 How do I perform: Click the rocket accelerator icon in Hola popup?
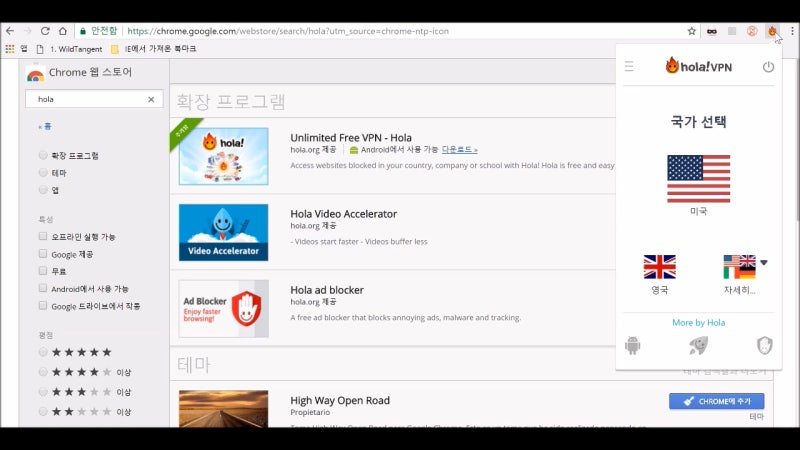tap(698, 345)
